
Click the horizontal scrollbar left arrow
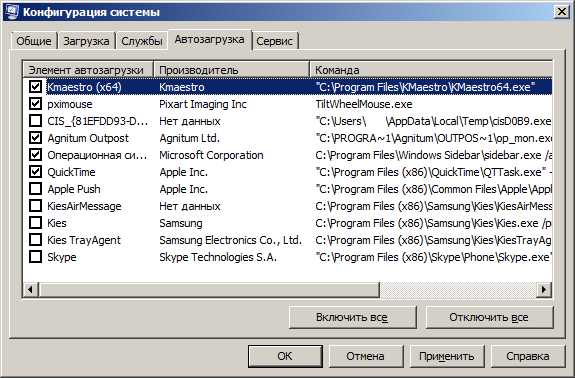click(x=31, y=289)
